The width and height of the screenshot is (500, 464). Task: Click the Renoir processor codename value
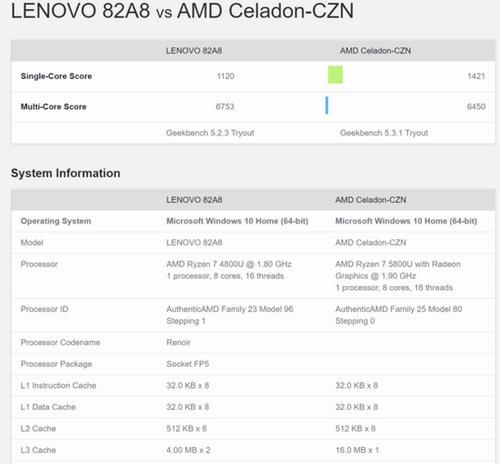(x=179, y=342)
